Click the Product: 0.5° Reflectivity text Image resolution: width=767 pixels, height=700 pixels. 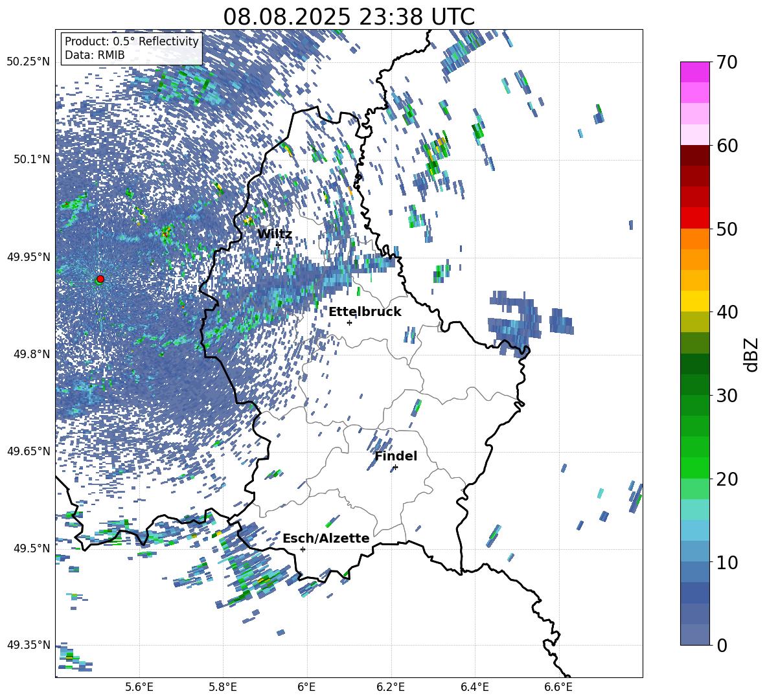132,41
